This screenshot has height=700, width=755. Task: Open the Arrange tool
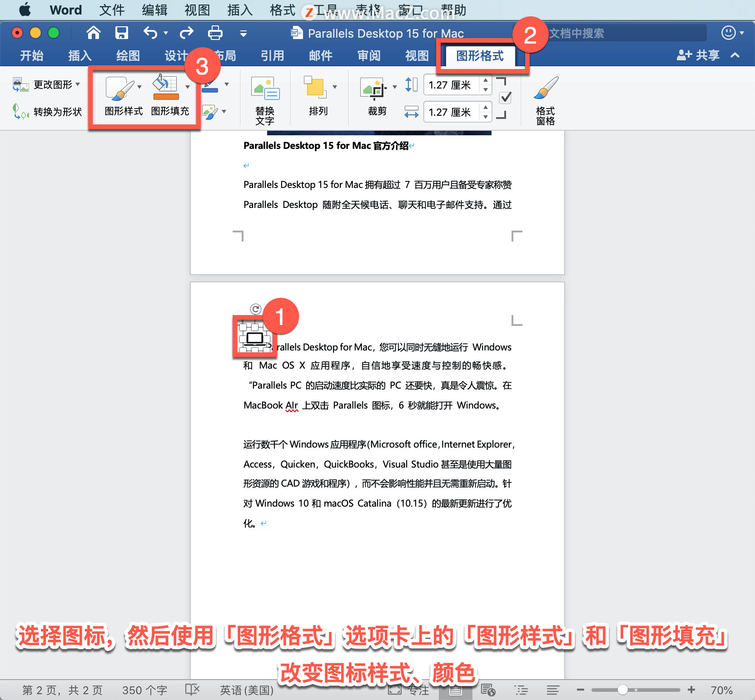318,96
